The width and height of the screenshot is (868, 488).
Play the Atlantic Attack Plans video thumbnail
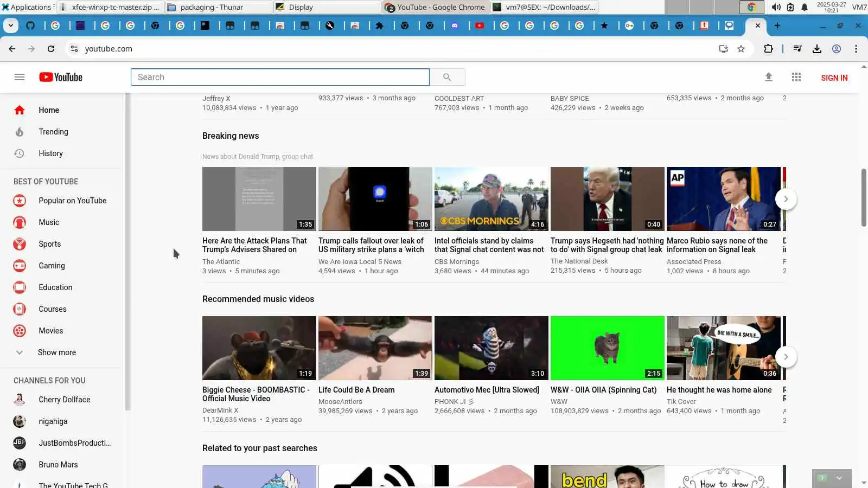pos(259,199)
